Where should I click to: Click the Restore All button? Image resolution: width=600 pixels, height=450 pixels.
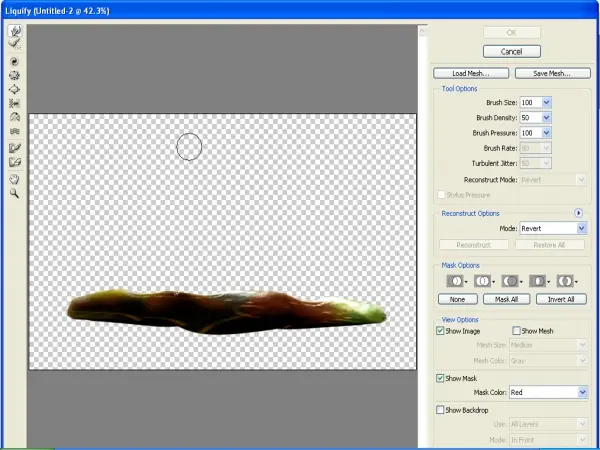point(550,245)
